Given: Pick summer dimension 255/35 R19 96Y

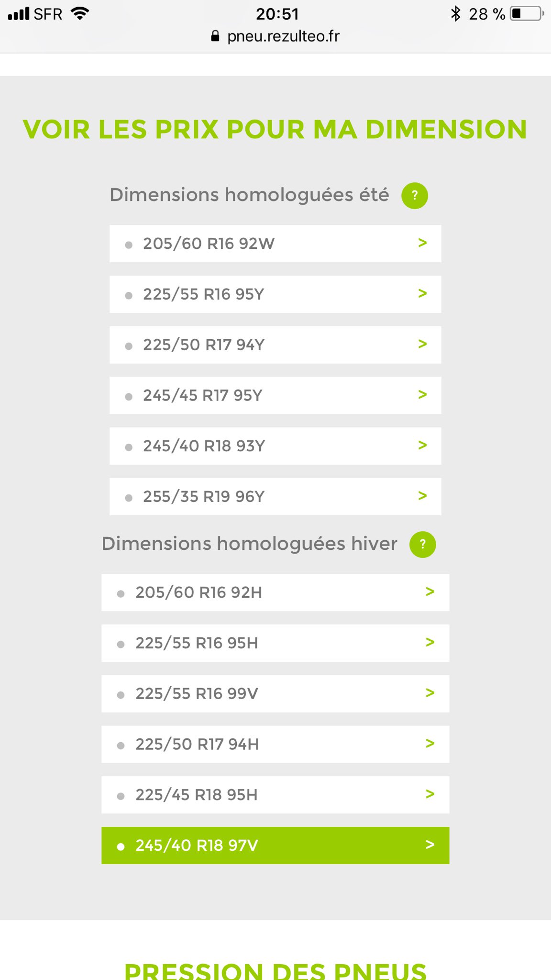Looking at the screenshot, I should click(275, 497).
